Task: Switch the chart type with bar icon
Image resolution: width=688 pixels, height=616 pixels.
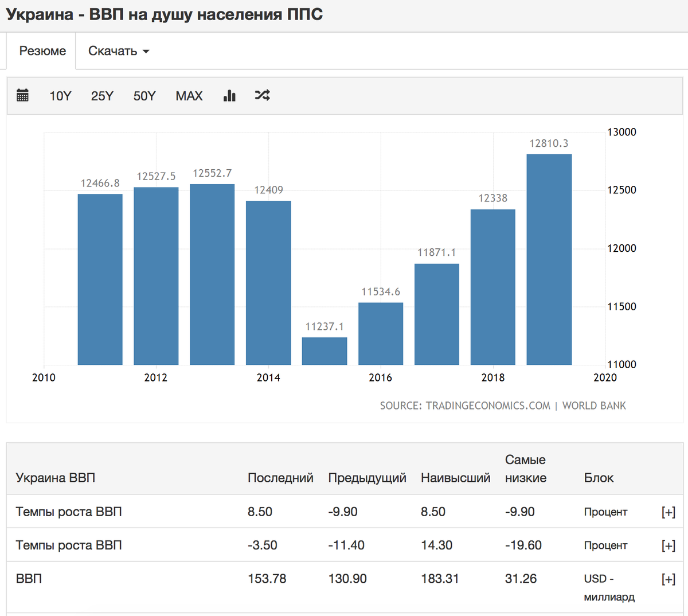Action: point(229,95)
